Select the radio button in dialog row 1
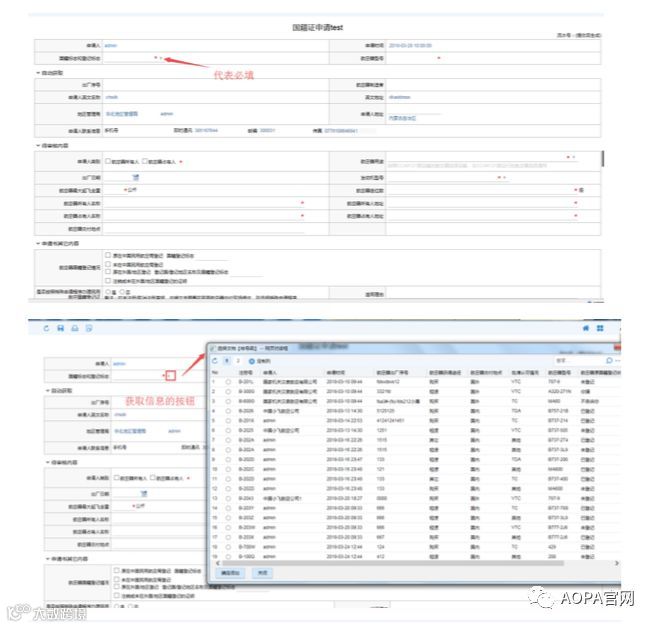The width and height of the screenshot is (655, 627). click(228, 382)
